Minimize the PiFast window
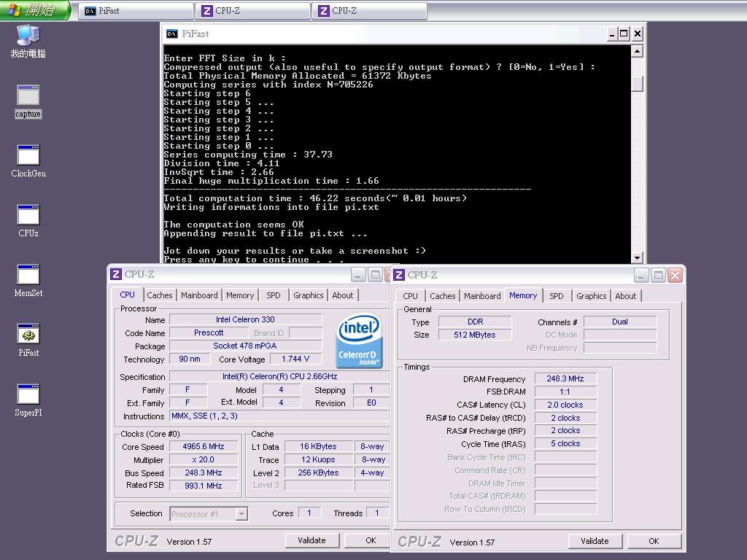747x560 pixels. coord(612,34)
